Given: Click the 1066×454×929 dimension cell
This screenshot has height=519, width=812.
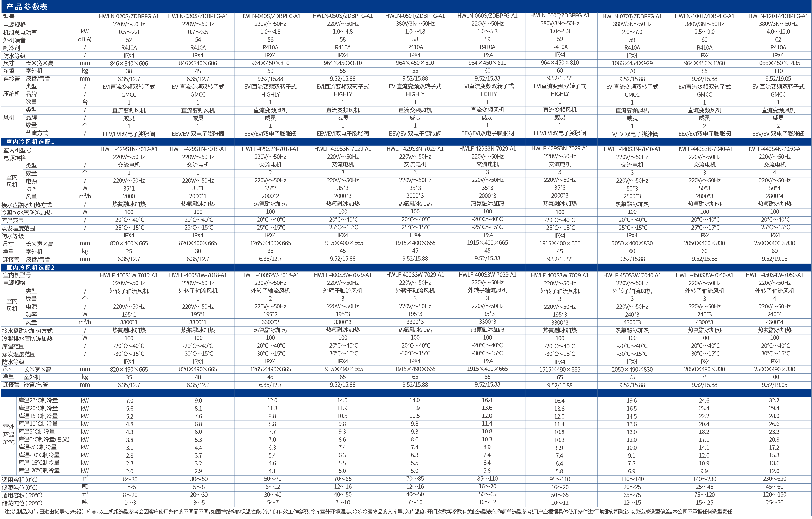Looking at the screenshot, I should tap(632, 63).
